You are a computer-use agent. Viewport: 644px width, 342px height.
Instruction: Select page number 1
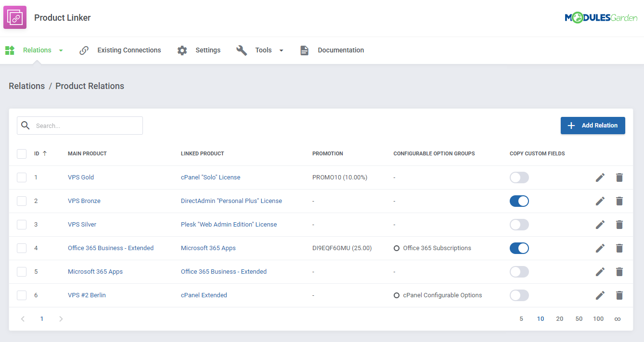tap(42, 319)
